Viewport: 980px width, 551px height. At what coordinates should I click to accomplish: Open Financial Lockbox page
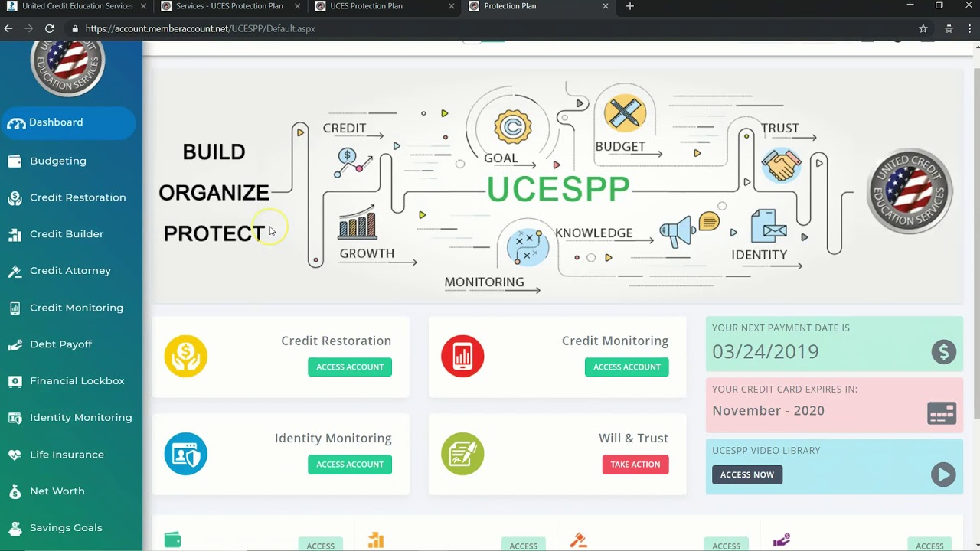coord(77,381)
